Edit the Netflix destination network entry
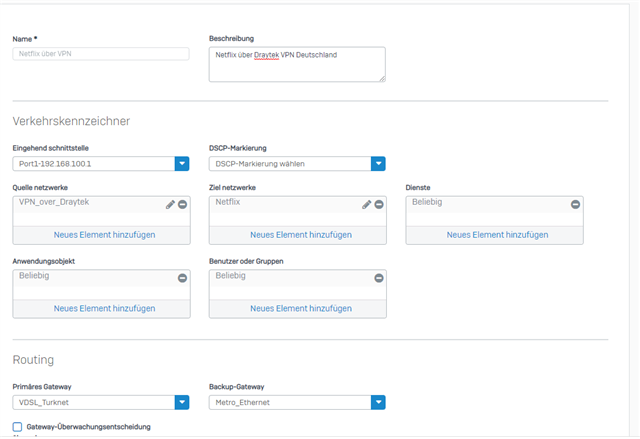The image size is (640, 439). pos(366,204)
